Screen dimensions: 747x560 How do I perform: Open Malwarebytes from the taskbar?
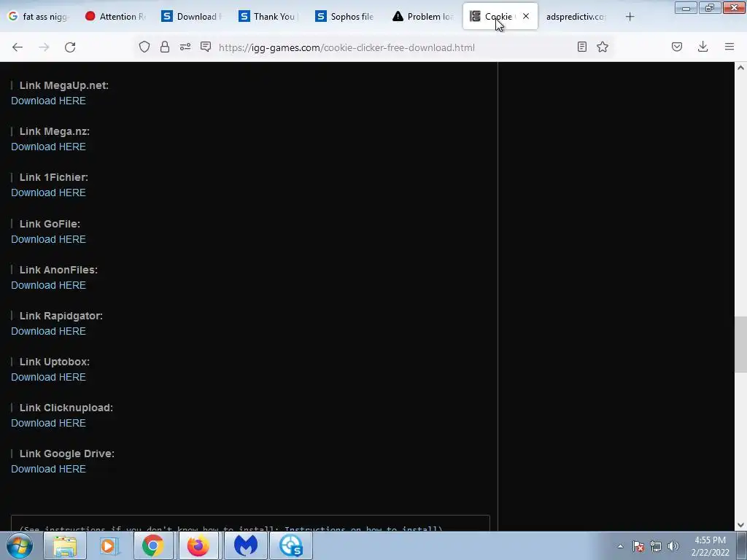(245, 545)
